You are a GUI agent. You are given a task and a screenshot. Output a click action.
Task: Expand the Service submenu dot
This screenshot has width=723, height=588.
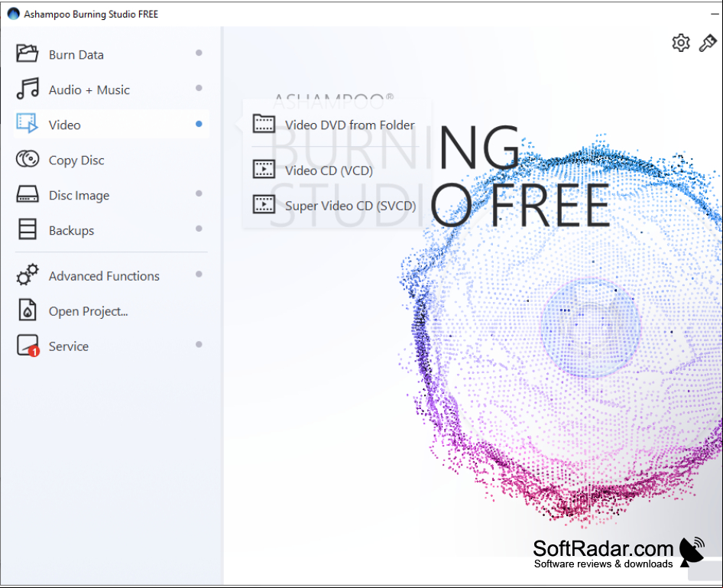pyautogui.click(x=199, y=344)
